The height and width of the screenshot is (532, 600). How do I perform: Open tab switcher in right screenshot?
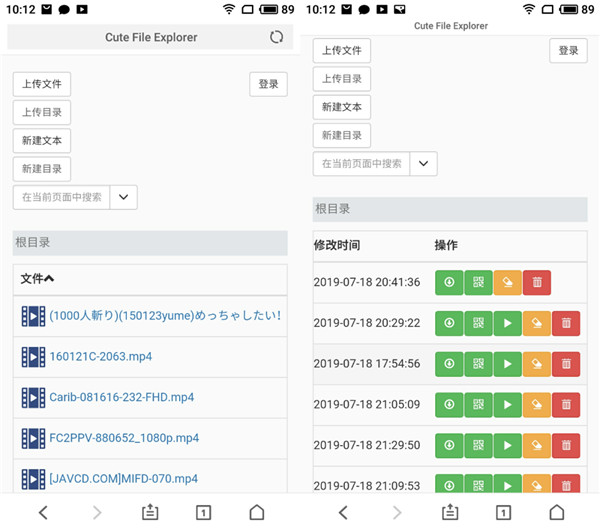click(504, 513)
